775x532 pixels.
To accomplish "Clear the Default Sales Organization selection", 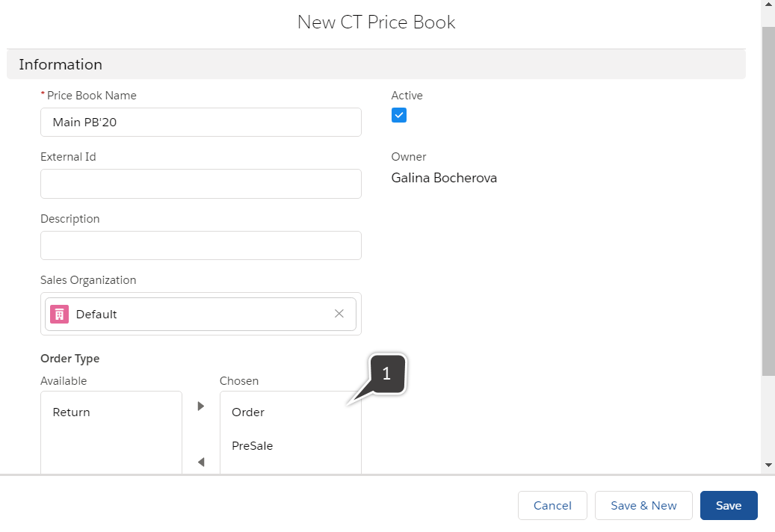I will point(339,313).
